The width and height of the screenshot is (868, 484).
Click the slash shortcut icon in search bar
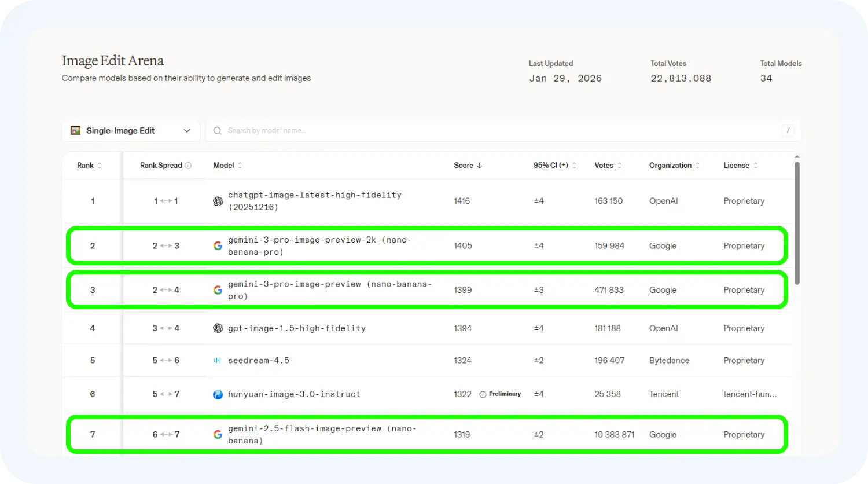(788, 131)
